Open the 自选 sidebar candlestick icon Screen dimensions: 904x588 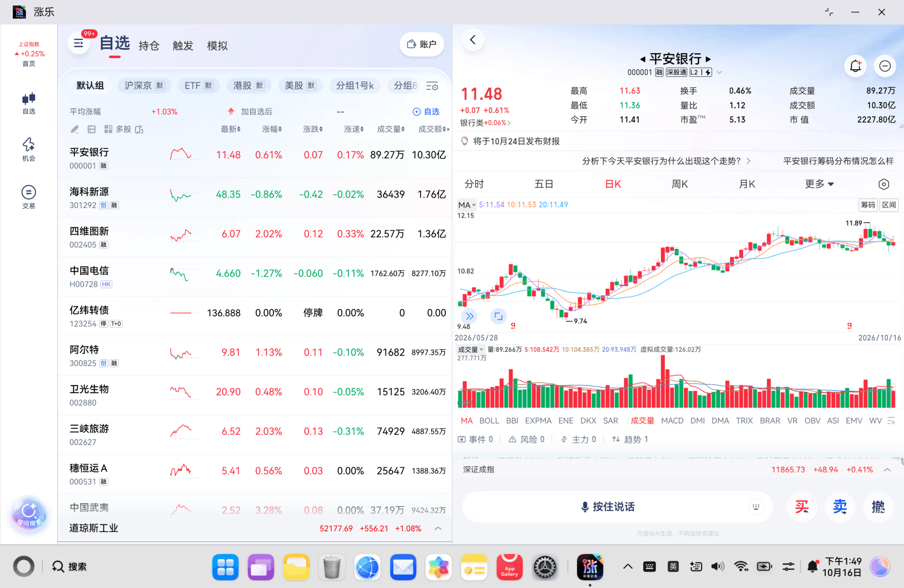(x=28, y=103)
